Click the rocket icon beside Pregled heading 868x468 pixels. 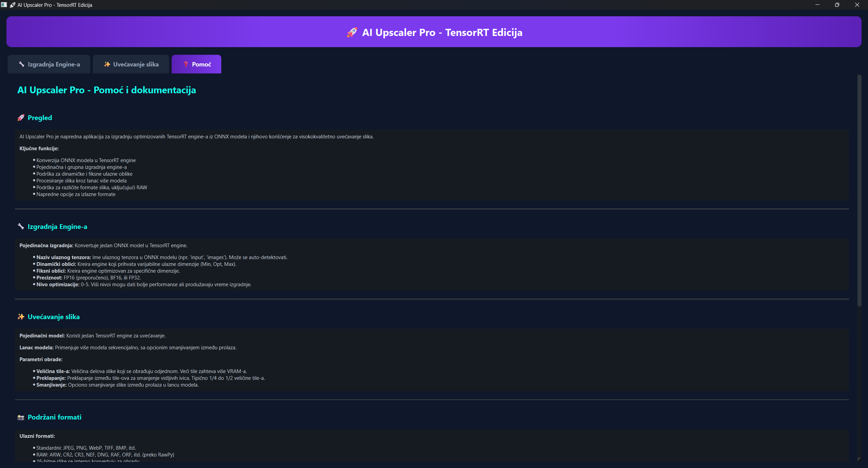[x=21, y=118]
